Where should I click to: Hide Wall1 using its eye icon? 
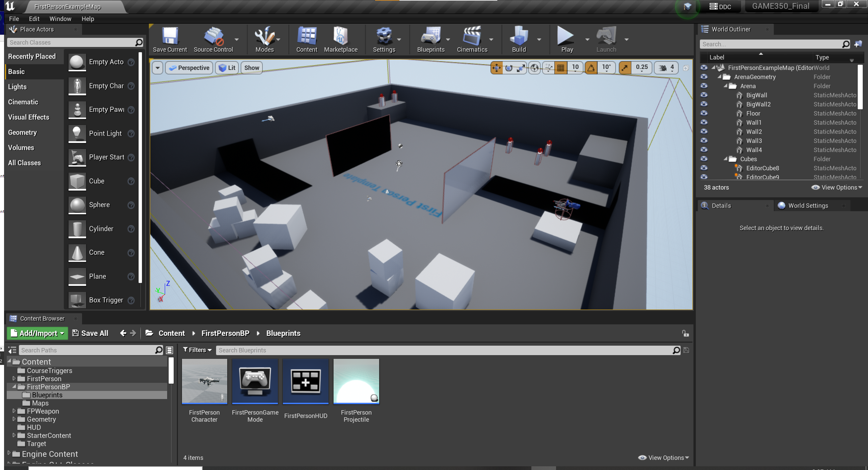[704, 122]
